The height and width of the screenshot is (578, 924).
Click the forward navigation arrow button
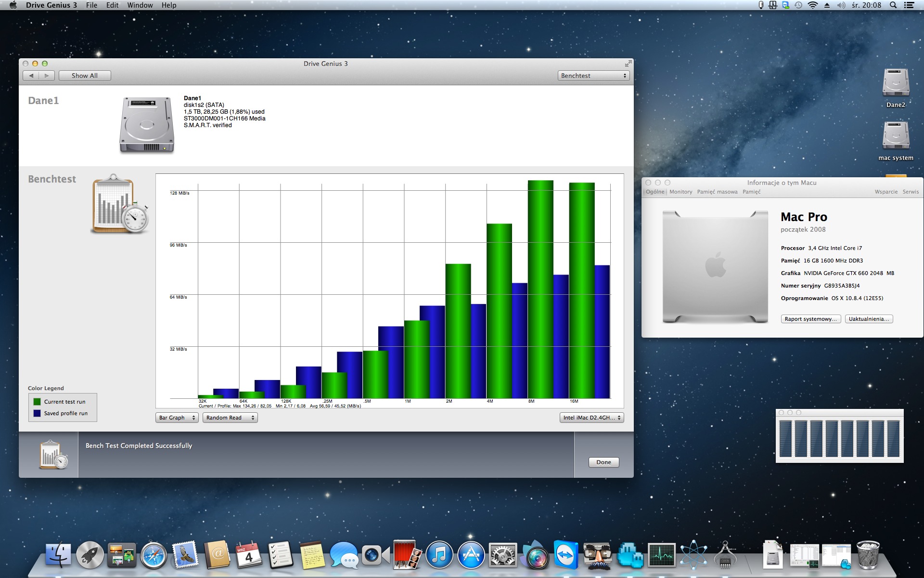[47, 76]
